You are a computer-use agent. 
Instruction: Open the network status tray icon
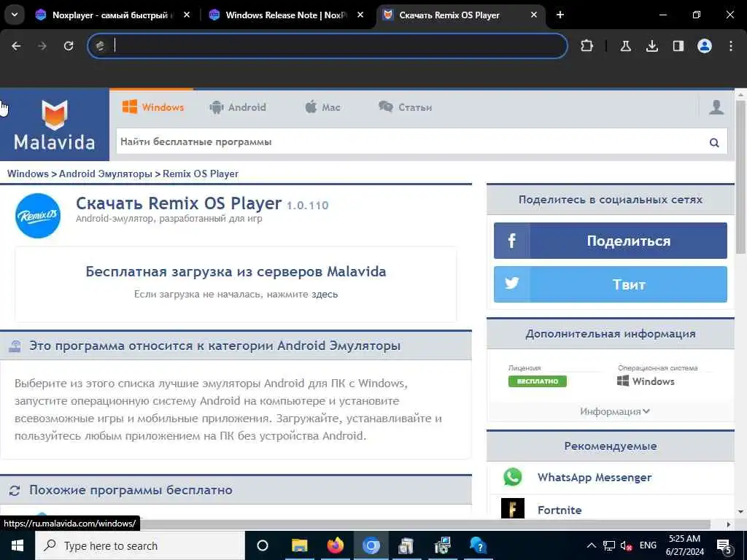click(x=609, y=545)
